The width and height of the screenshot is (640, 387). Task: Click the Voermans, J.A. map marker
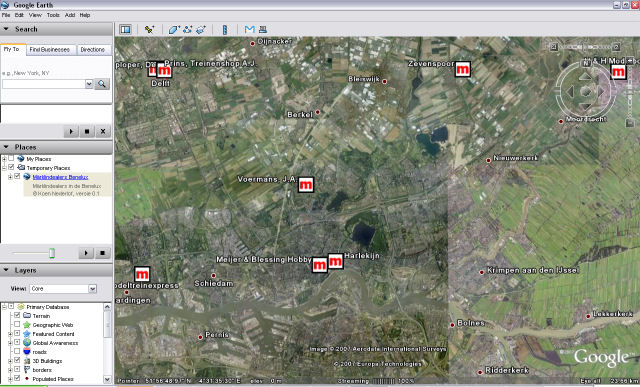[x=306, y=185]
